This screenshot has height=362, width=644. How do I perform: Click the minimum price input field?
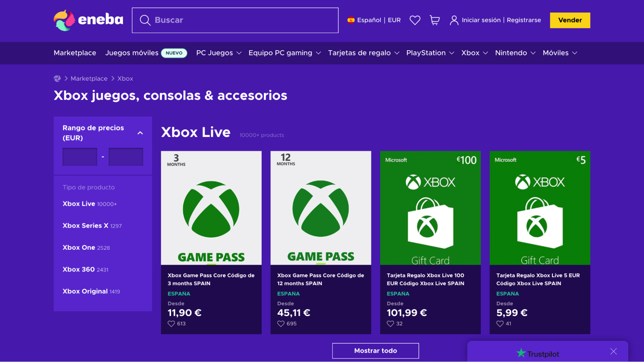pyautogui.click(x=80, y=157)
